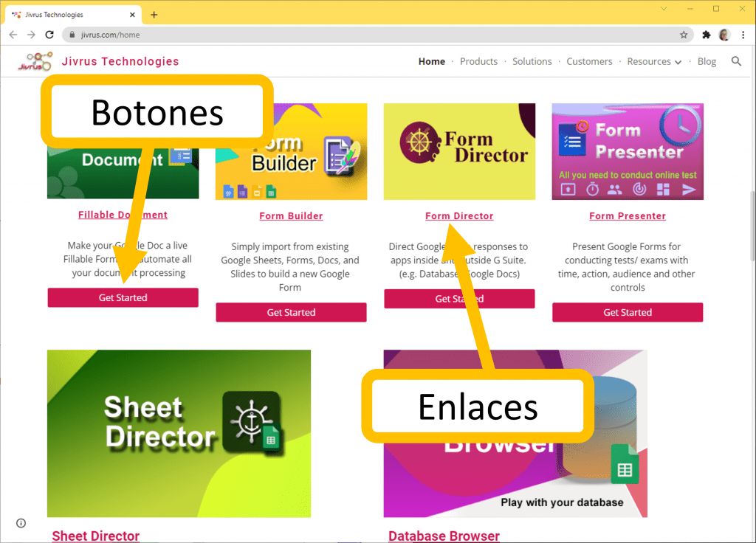Click the Jivrus logo icon

pyautogui.click(x=35, y=62)
